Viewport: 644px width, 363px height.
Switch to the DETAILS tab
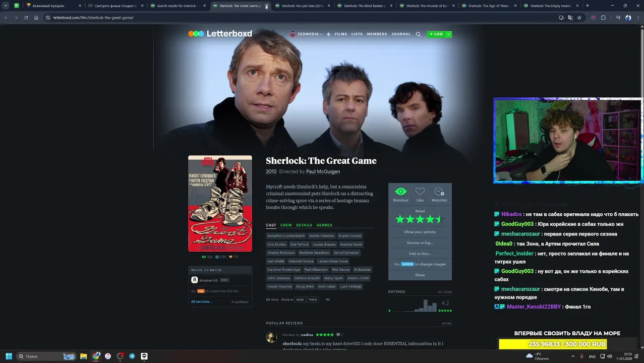(x=304, y=225)
